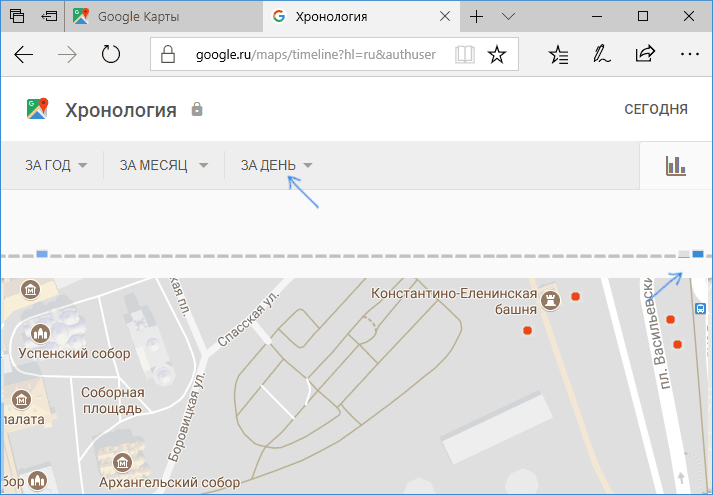Add page to favorites star icon
713x495 pixels.
pos(496,55)
